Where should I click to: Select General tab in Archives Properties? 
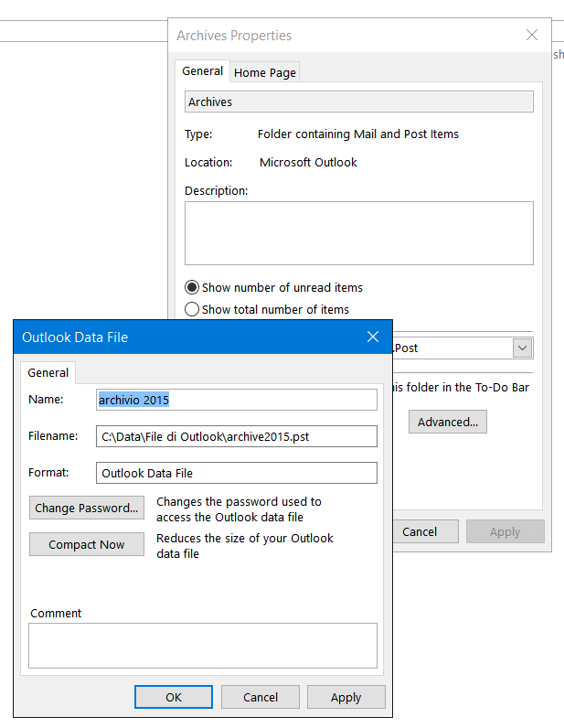pos(202,71)
